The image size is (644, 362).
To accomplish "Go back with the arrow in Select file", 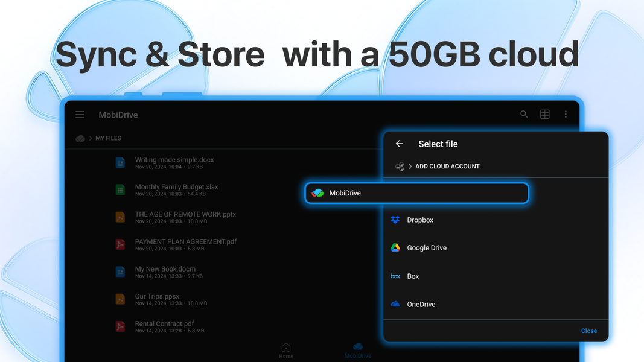I will pyautogui.click(x=399, y=144).
